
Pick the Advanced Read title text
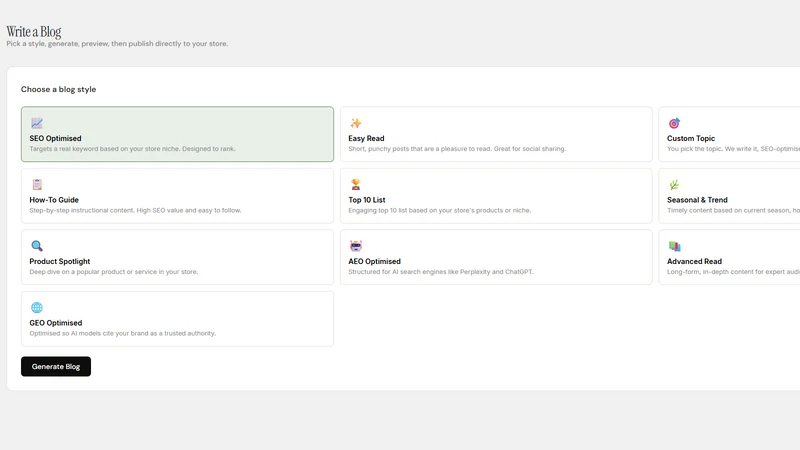(694, 261)
